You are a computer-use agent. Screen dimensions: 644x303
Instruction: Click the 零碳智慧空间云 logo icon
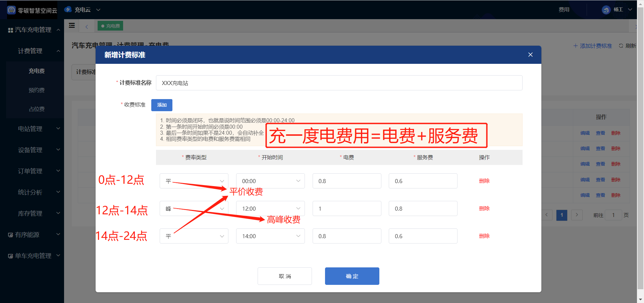(11, 10)
